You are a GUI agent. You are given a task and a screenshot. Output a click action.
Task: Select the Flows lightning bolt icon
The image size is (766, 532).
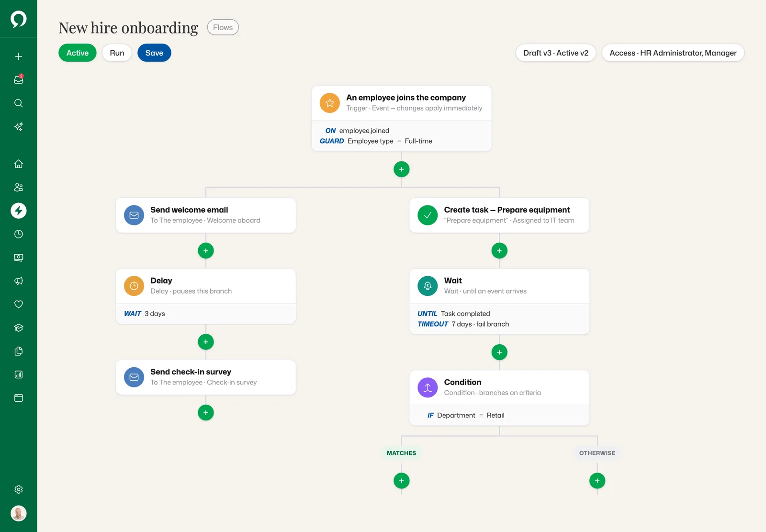click(19, 211)
